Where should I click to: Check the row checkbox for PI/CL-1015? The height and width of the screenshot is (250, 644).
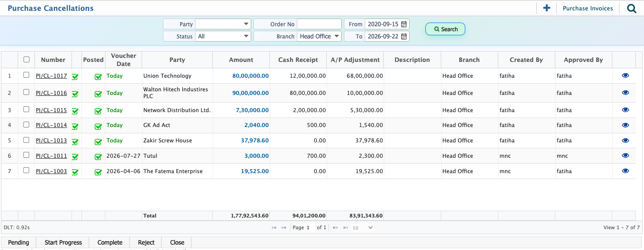pyautogui.click(x=26, y=109)
